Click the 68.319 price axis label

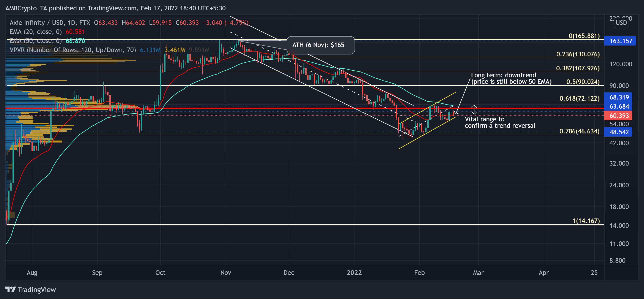(x=618, y=97)
